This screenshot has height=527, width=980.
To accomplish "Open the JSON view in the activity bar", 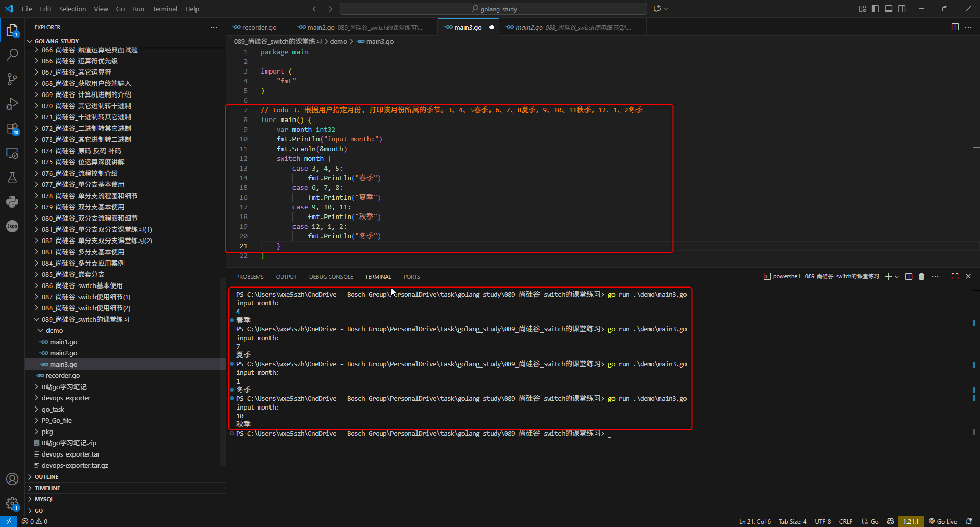I will click(12, 226).
